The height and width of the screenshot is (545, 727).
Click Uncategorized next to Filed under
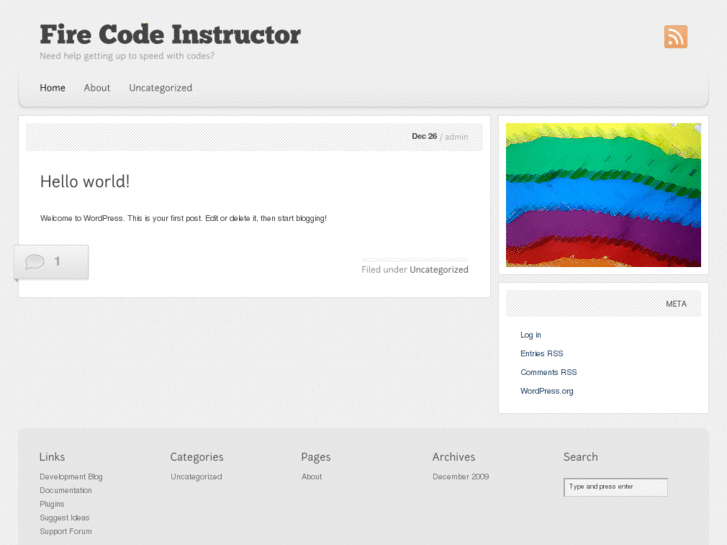tap(438, 269)
